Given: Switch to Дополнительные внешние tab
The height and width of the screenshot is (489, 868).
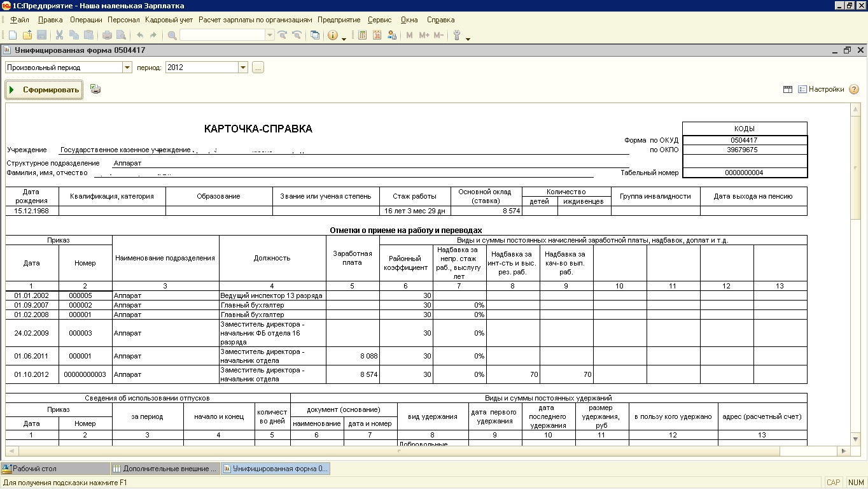Looking at the screenshot, I should 166,469.
